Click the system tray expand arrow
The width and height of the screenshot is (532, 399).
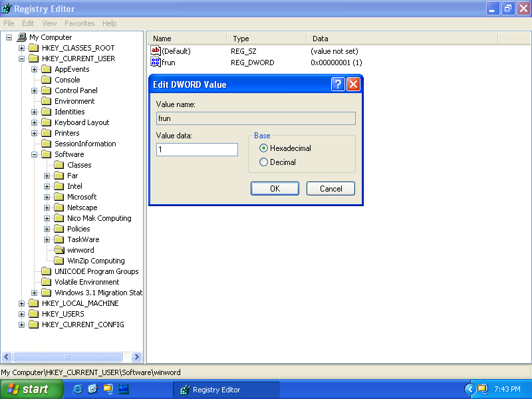(x=470, y=389)
